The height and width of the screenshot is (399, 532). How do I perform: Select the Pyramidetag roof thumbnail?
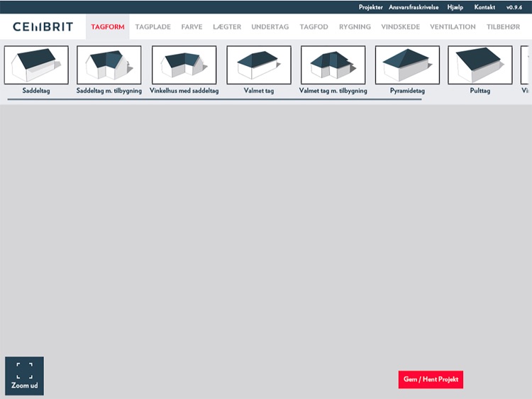click(407, 65)
